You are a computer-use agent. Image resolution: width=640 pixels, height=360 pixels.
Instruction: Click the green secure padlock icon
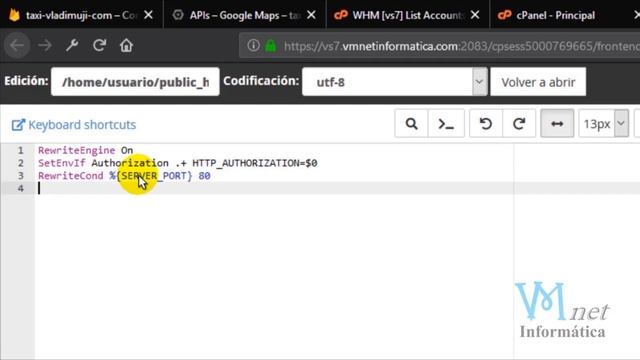click(x=270, y=45)
